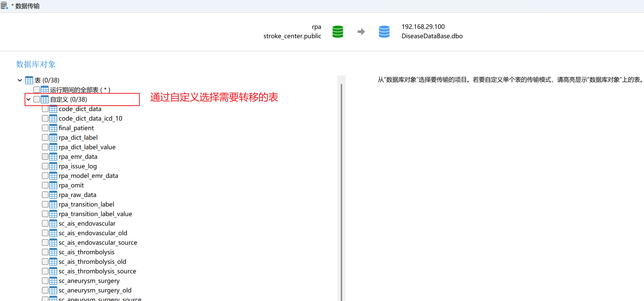Click the blue target database icon
Viewport: 644px width, 301px height.
384,32
